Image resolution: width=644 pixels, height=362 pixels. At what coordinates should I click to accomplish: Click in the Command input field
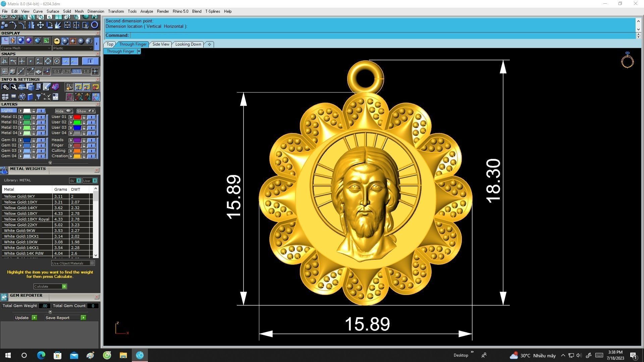(382, 36)
